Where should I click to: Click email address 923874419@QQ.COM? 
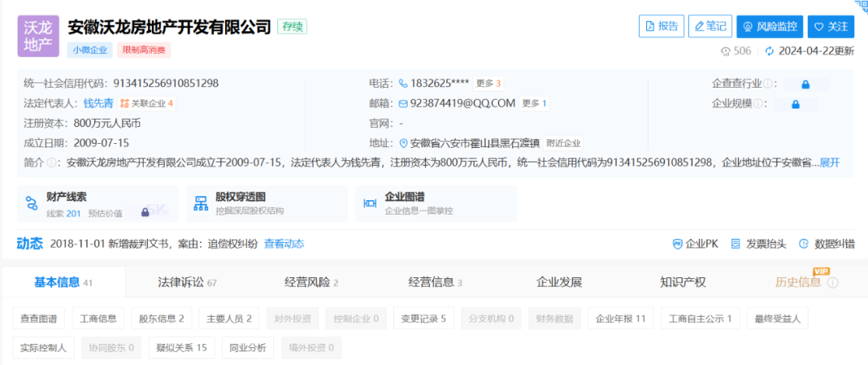463,103
